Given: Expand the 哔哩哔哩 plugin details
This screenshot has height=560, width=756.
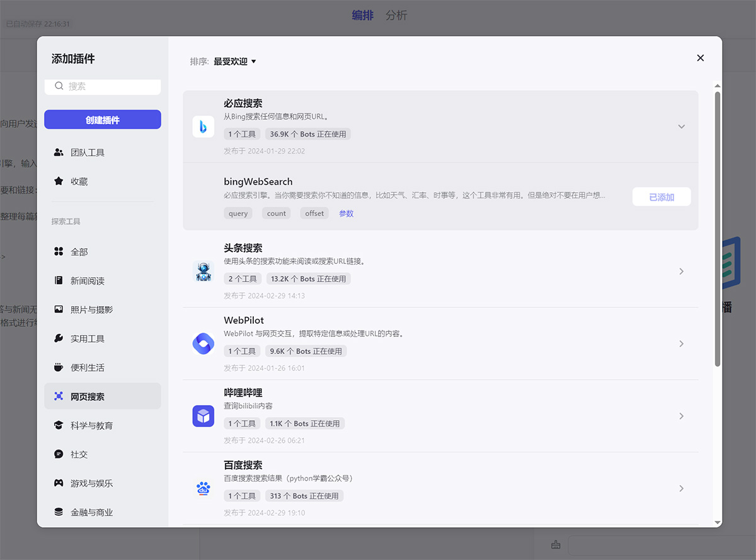Looking at the screenshot, I should point(681,416).
